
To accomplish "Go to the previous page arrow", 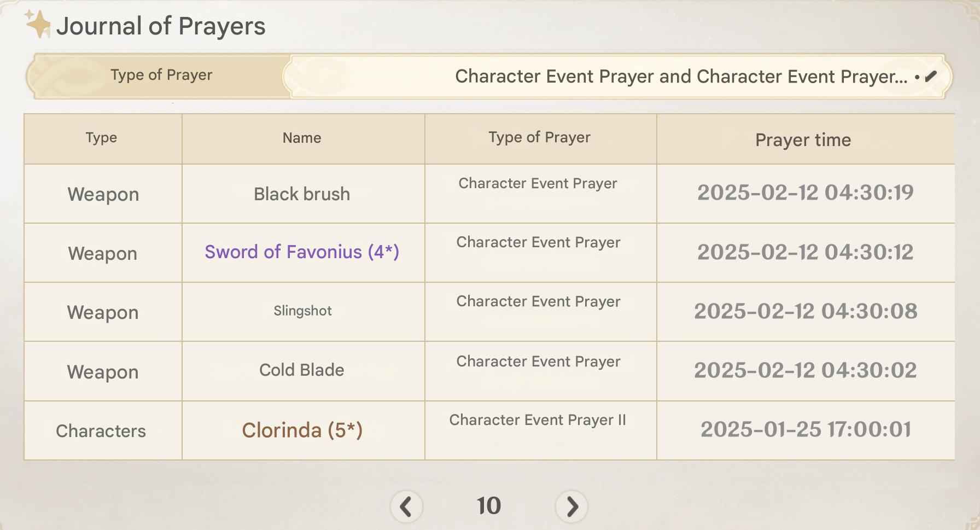I will tap(406, 506).
